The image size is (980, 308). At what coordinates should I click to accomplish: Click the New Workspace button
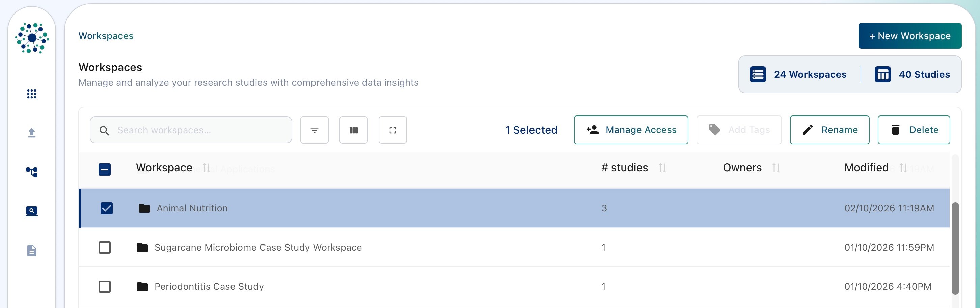point(909,36)
